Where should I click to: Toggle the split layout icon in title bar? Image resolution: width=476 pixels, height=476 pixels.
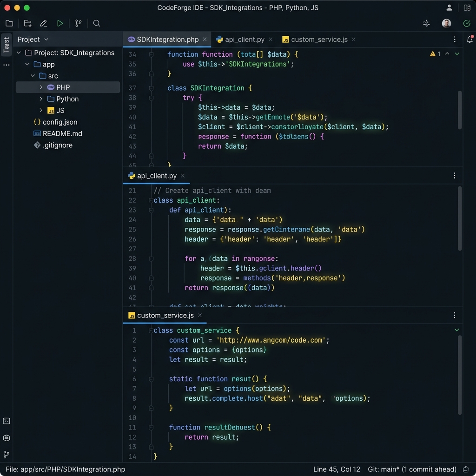click(467, 7)
